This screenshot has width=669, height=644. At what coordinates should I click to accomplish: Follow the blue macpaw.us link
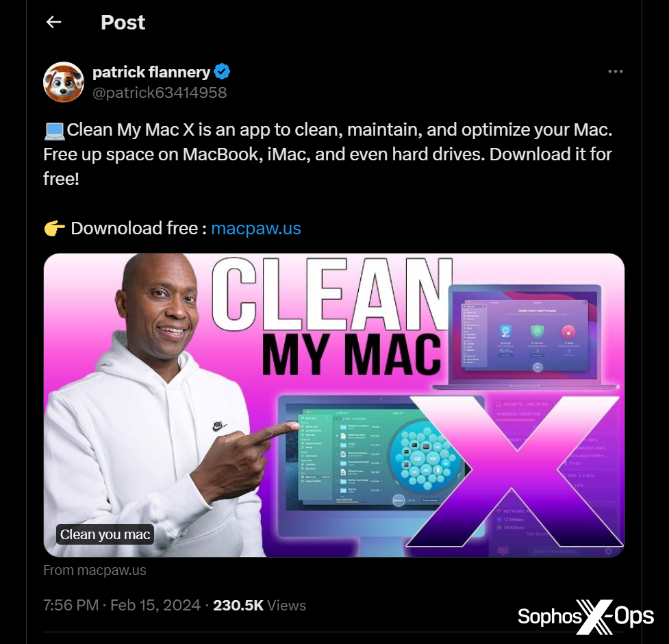[x=256, y=228]
